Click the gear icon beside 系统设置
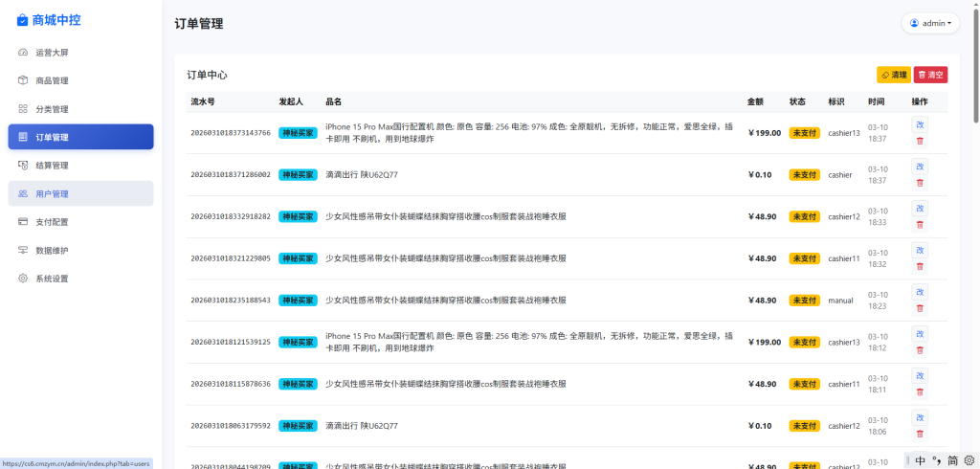 coord(23,279)
